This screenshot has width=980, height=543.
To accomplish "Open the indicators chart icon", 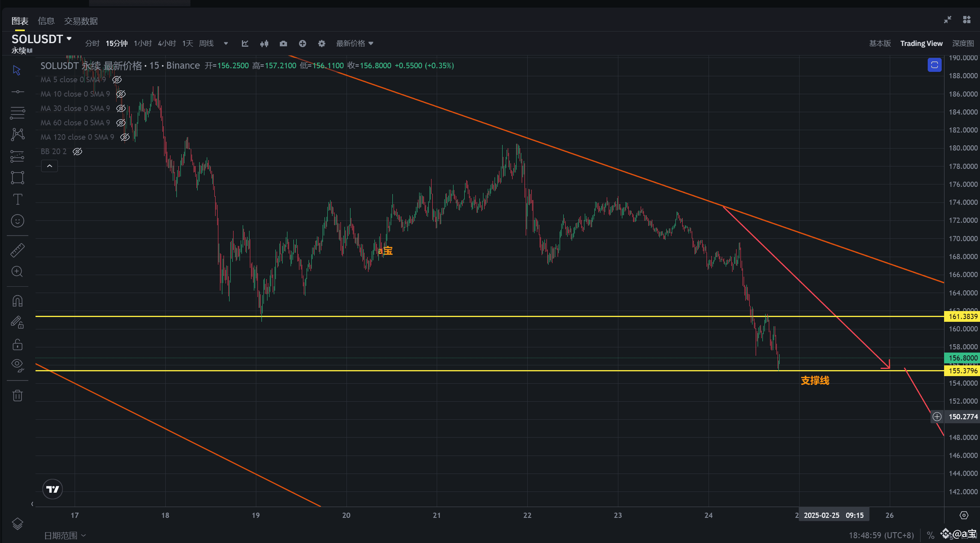I will (245, 44).
